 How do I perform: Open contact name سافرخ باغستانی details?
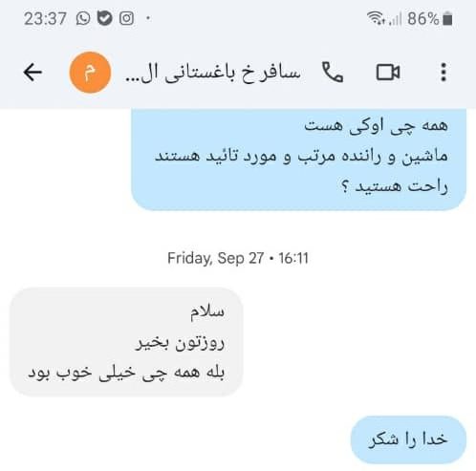(x=213, y=73)
